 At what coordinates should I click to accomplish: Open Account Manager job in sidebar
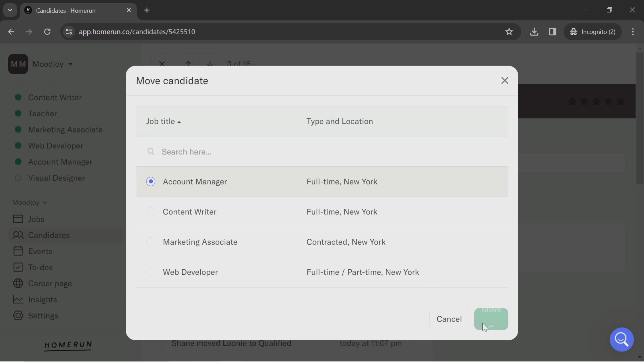60,162
